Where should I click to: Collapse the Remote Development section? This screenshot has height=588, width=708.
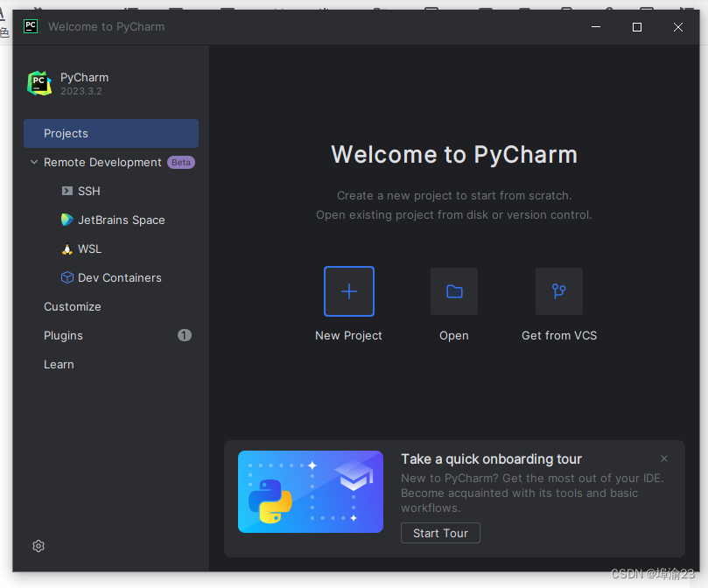coord(34,162)
